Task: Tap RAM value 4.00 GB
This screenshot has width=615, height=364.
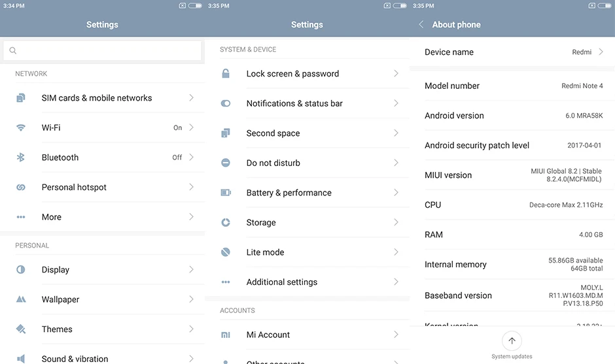Action: [591, 235]
